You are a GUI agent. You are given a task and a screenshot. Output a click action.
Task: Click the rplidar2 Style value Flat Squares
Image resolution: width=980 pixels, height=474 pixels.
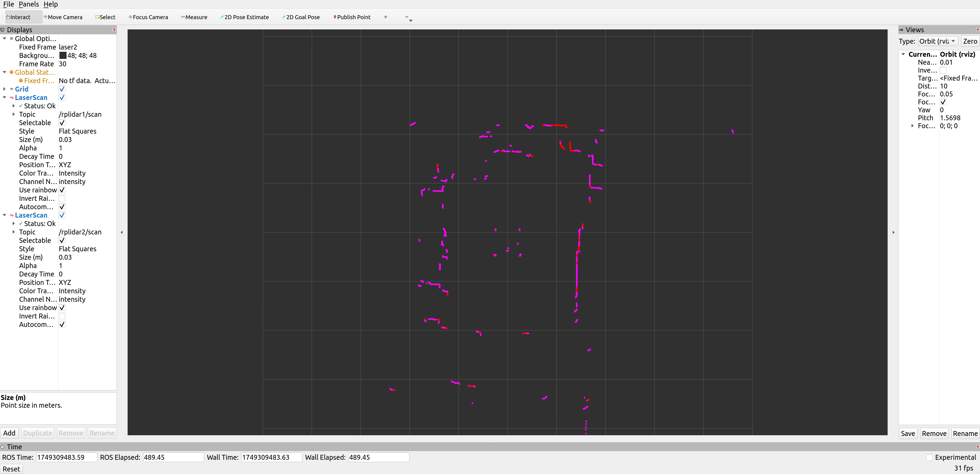point(78,249)
